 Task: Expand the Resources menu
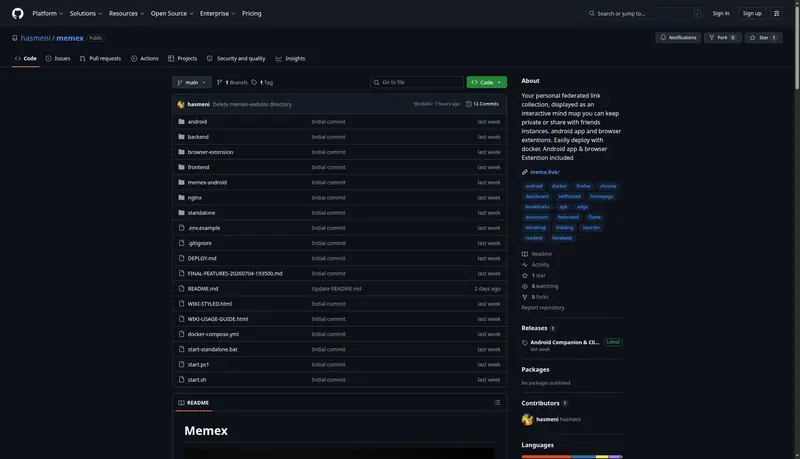(126, 13)
